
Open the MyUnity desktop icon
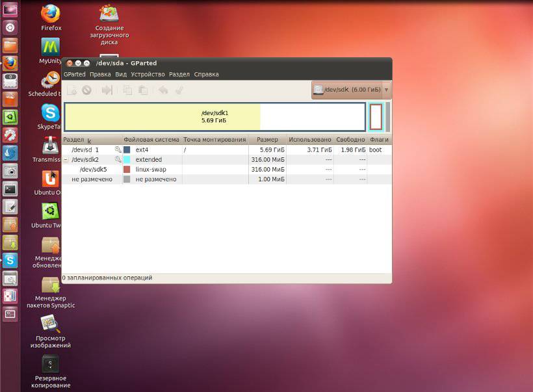50,51
